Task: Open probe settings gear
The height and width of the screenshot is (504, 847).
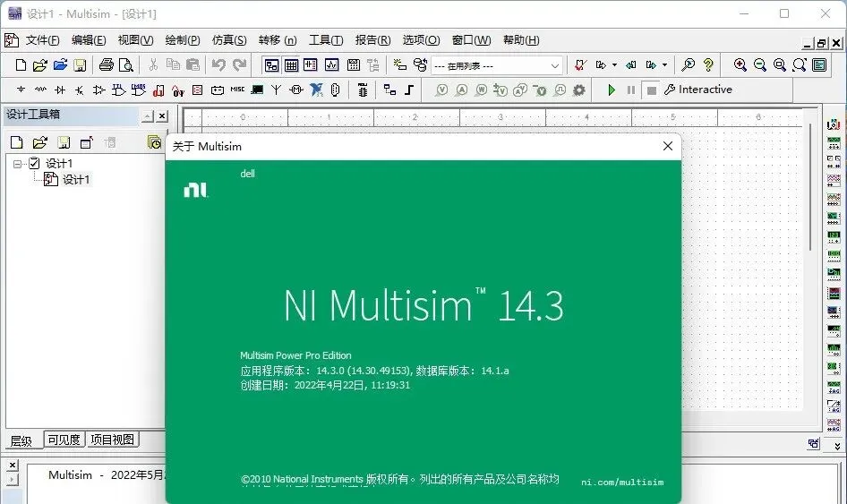Action: [x=579, y=90]
